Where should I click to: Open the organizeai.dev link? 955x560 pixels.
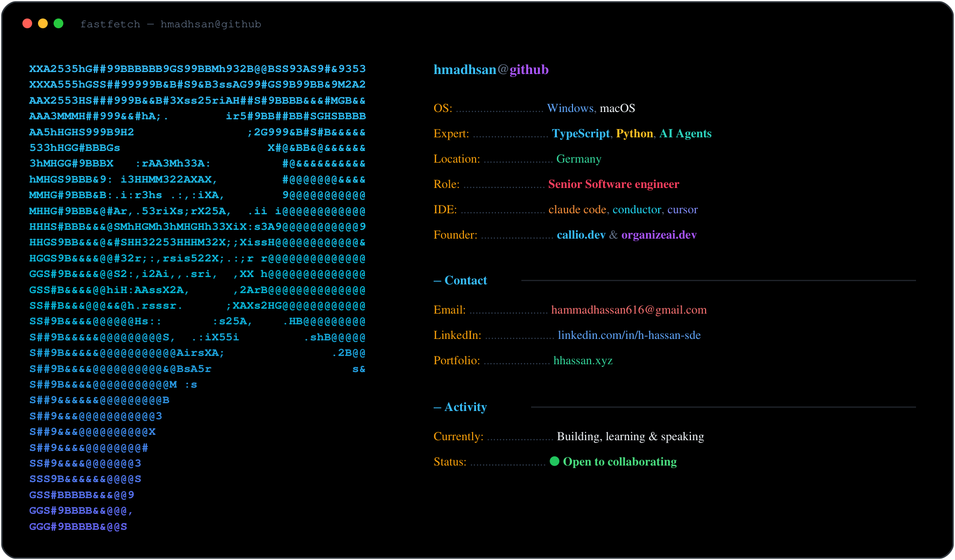click(659, 235)
